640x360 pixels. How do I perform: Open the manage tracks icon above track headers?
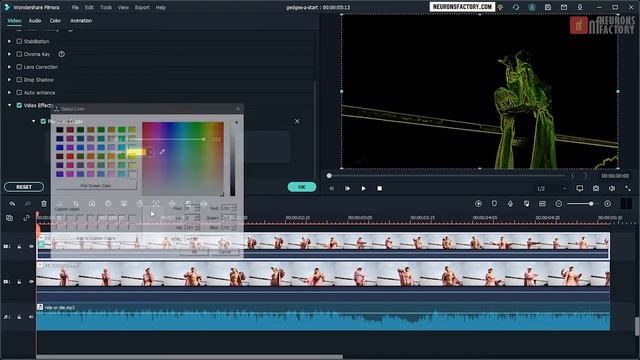(9, 218)
